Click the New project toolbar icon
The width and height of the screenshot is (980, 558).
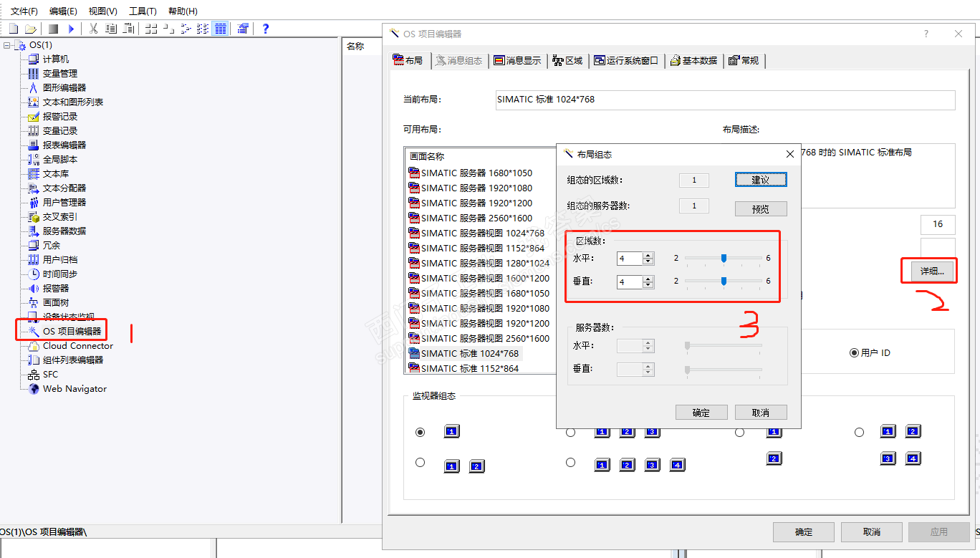coord(14,29)
